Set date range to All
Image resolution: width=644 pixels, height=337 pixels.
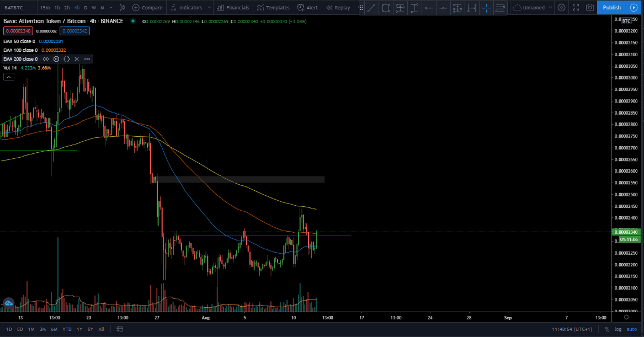pos(102,329)
